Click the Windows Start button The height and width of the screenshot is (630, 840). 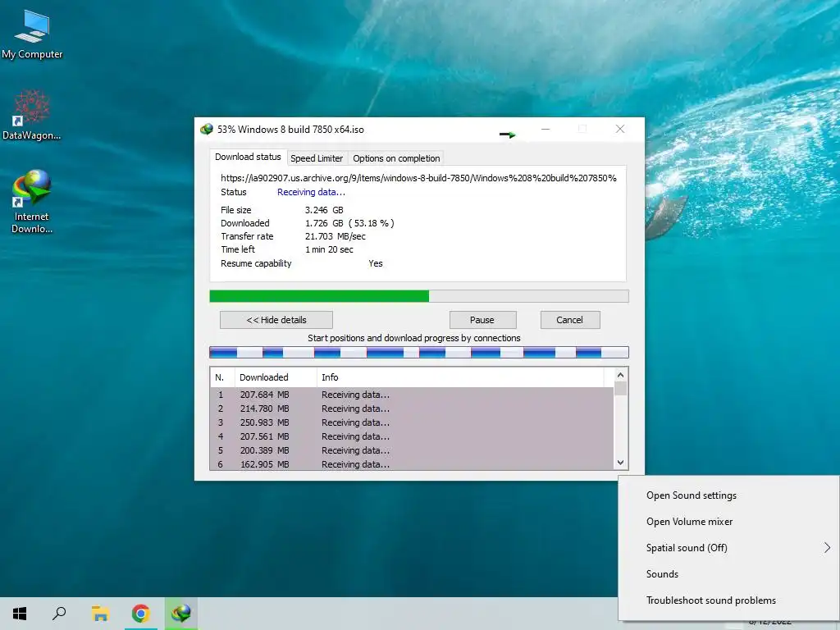pos(20,614)
